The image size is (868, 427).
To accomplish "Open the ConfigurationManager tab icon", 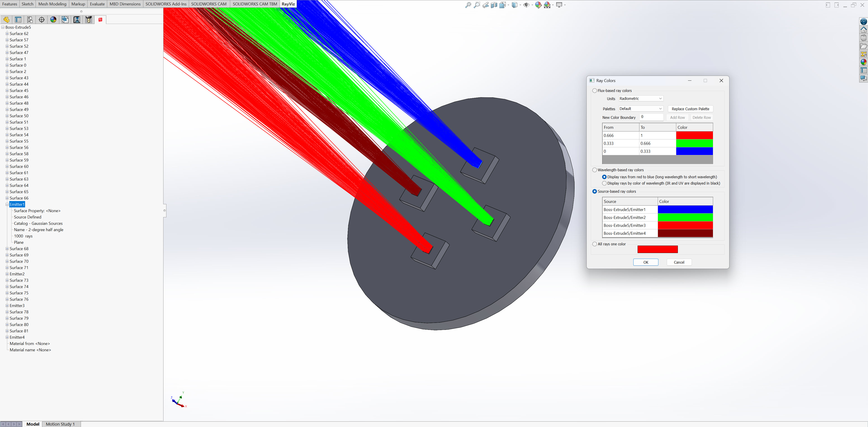I will [x=30, y=19].
